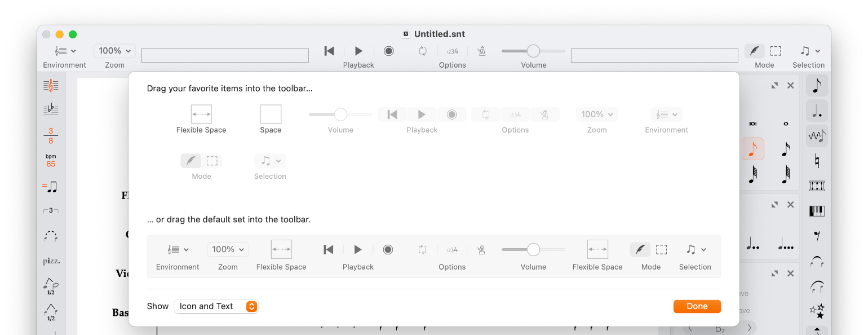The image size is (868, 335).
Task: Click Options group in favorite items area
Action: tap(515, 114)
